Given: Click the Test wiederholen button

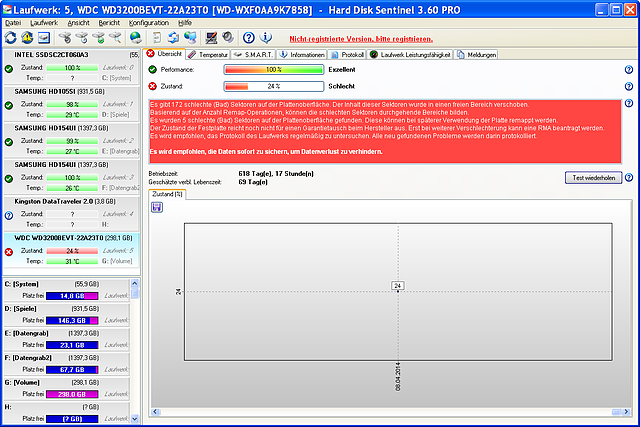Looking at the screenshot, I should [x=593, y=178].
